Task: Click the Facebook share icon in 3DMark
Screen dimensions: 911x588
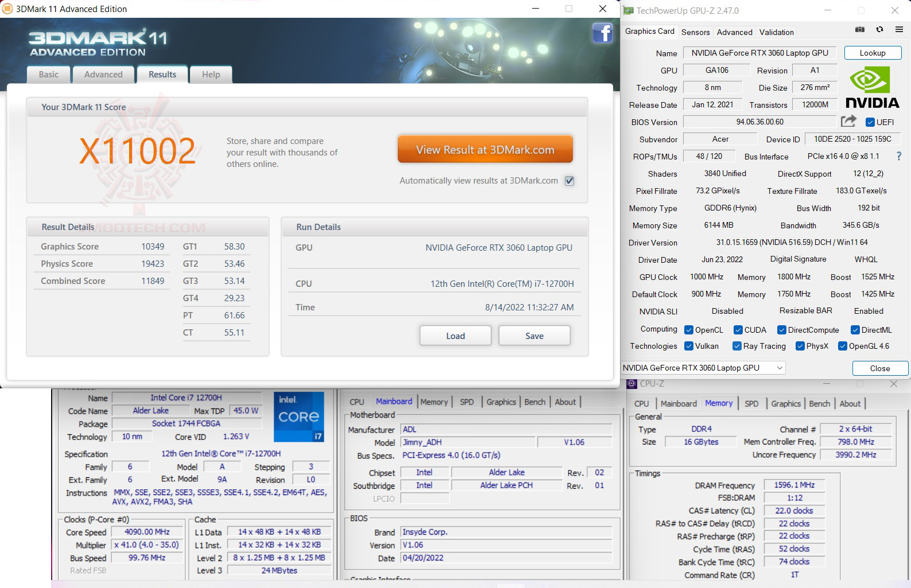Action: [x=602, y=33]
